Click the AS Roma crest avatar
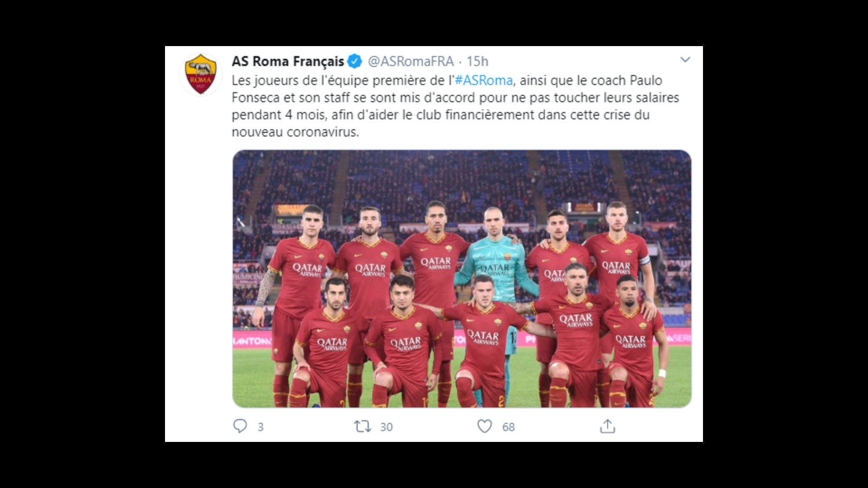The image size is (868, 488). pyautogui.click(x=201, y=75)
